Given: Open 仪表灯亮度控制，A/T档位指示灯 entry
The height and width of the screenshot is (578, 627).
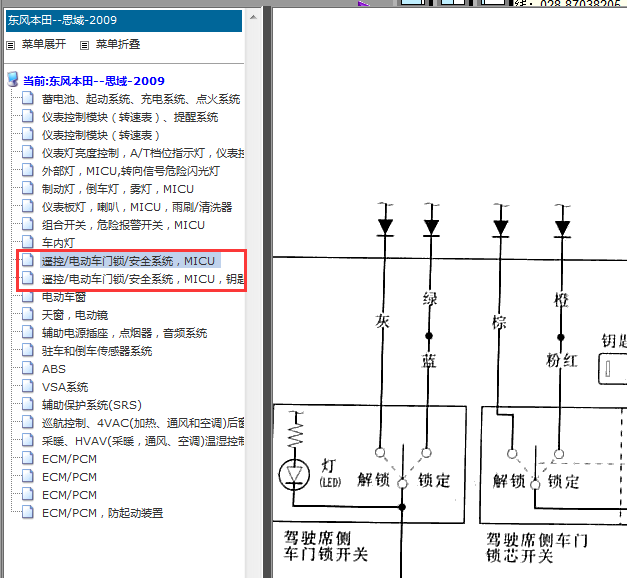Looking at the screenshot, I should [x=143, y=153].
